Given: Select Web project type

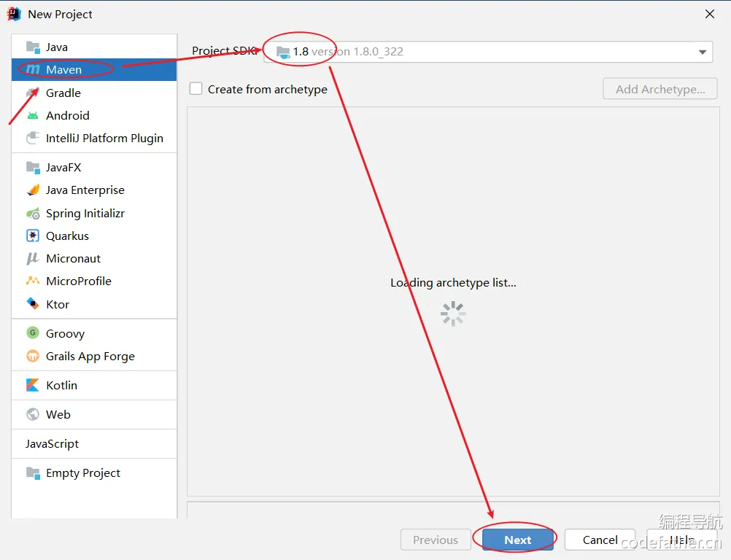Looking at the screenshot, I should [x=94, y=414].
